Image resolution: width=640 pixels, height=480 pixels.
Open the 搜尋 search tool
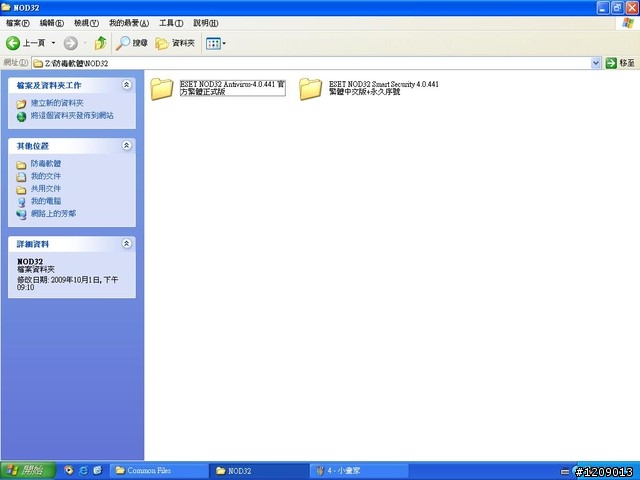(131, 43)
